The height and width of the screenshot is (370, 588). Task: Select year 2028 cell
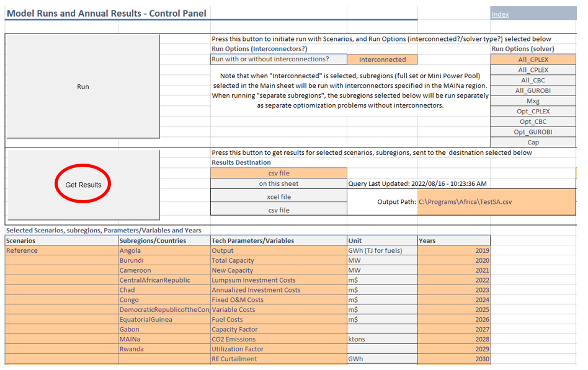[x=454, y=339]
